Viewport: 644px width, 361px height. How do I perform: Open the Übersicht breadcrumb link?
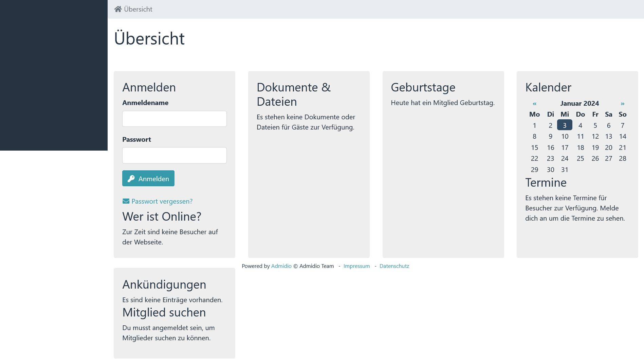(138, 9)
